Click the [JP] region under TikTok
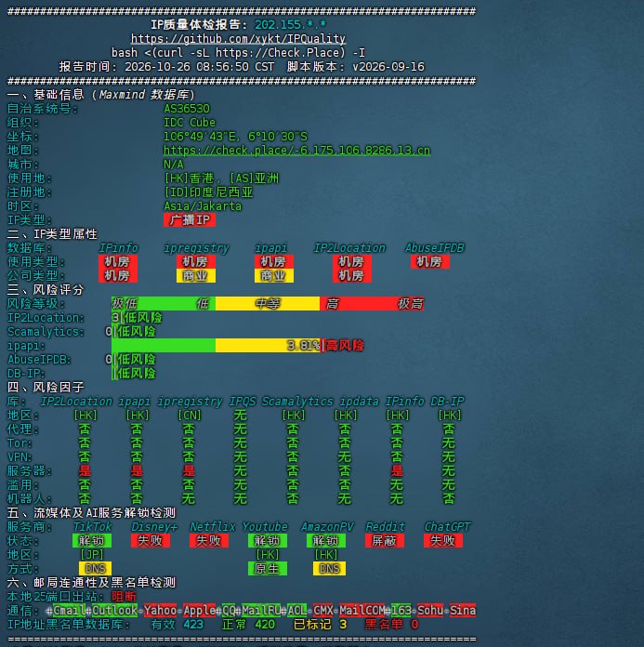Screen dimensions: 644x647 tap(92, 555)
